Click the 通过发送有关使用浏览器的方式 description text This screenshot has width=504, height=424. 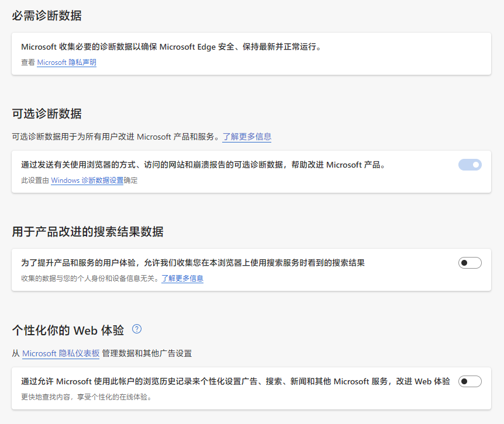click(203, 165)
